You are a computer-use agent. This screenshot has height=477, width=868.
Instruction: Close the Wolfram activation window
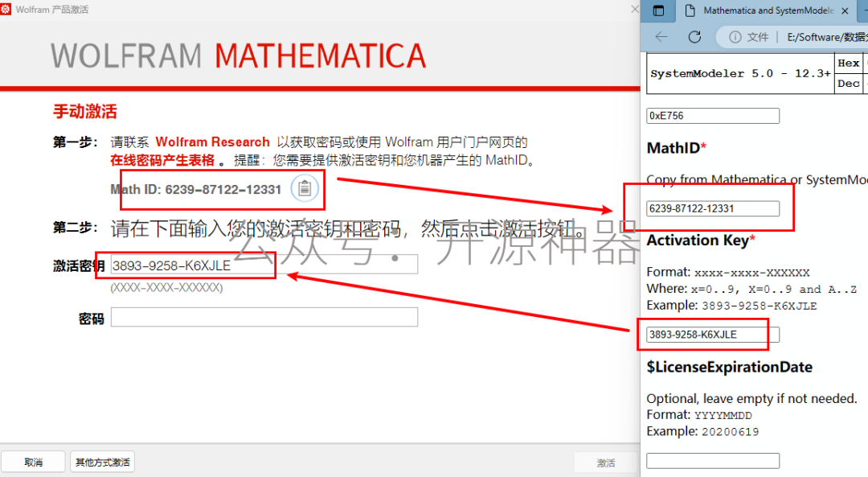point(634,10)
